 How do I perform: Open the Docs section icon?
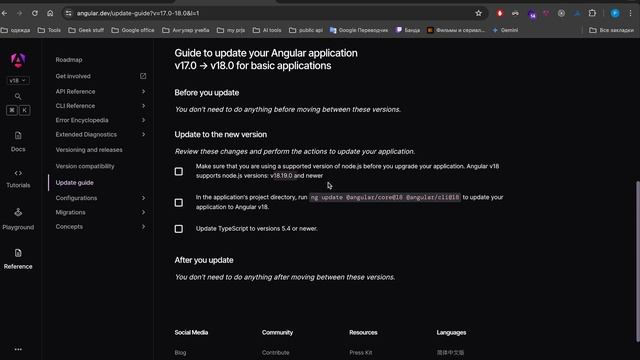18,136
